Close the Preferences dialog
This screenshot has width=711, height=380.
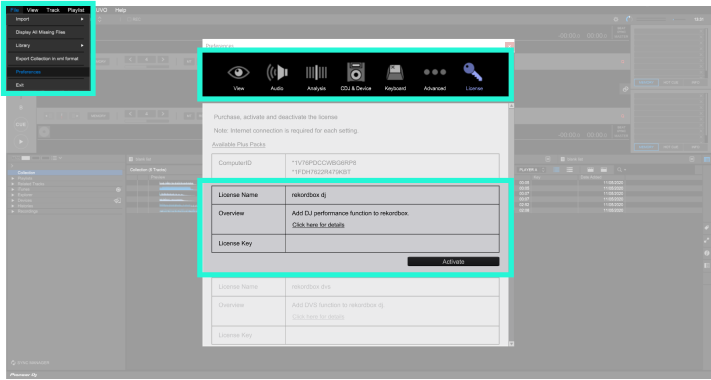point(509,45)
